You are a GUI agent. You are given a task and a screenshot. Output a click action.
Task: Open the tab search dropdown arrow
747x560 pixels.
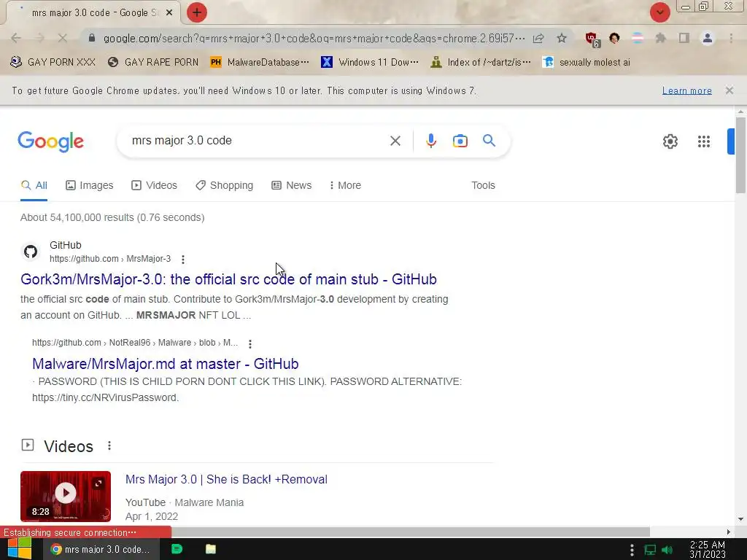659,12
